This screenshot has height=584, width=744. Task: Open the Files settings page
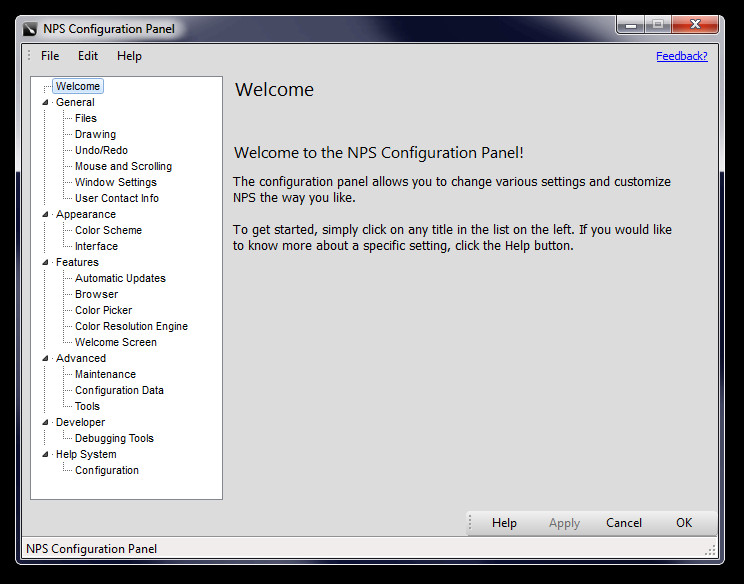tap(85, 118)
